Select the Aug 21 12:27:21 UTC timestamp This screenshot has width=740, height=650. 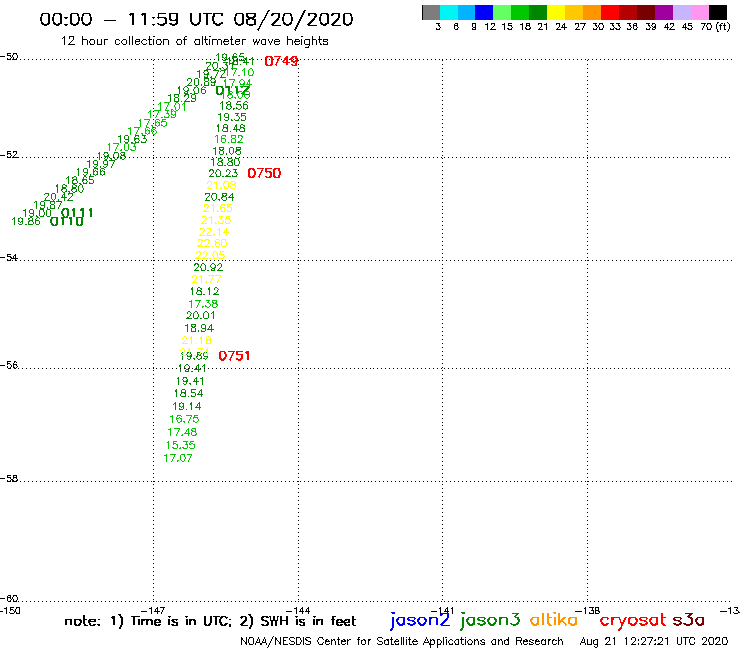[654, 642]
